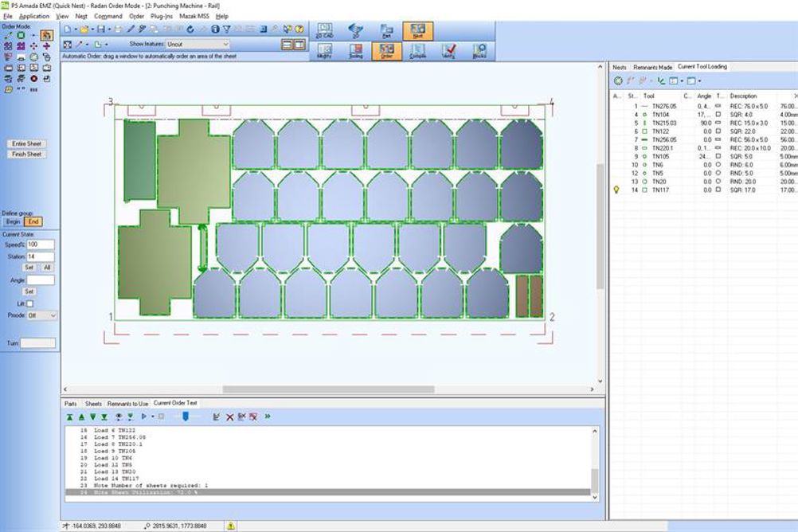Open the Show features dropdown
The width and height of the screenshot is (798, 532).
pyautogui.click(x=198, y=45)
